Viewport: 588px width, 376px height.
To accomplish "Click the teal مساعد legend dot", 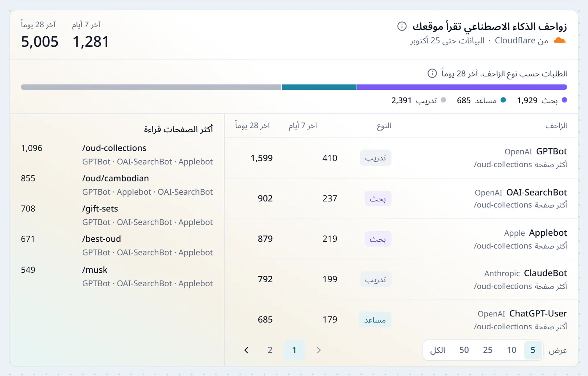I will [x=503, y=100].
